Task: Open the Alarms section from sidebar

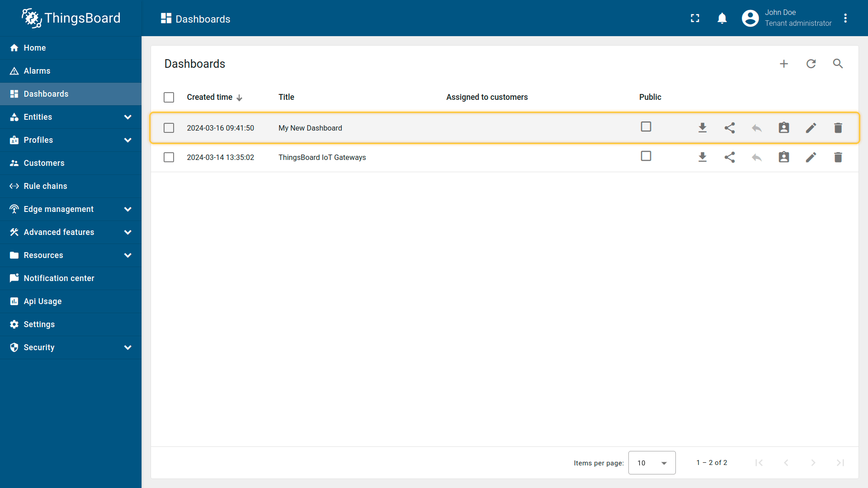Action: pos(37,71)
